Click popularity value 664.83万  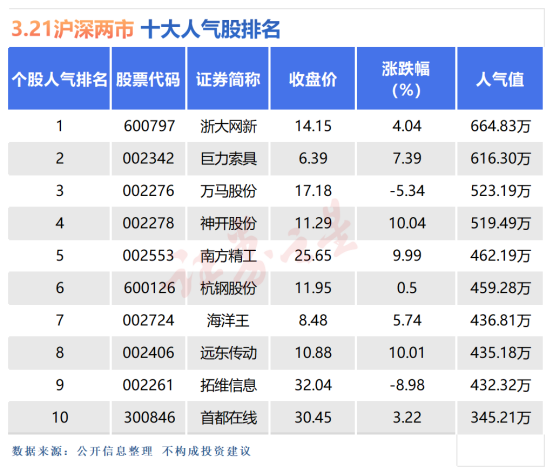pos(500,126)
